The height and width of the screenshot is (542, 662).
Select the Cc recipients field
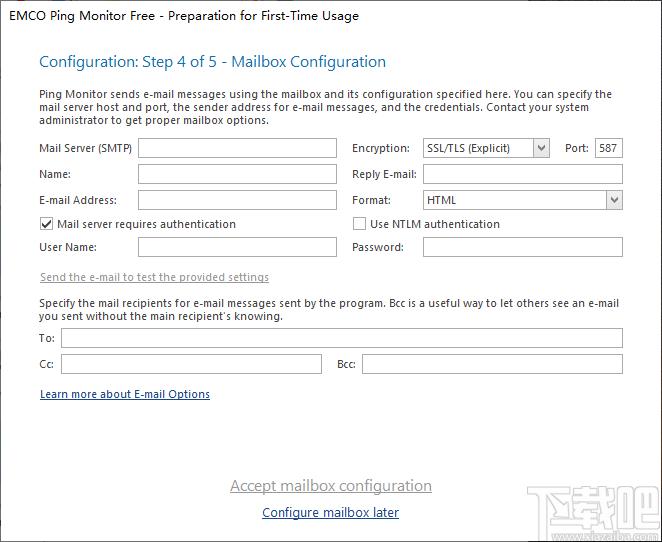(x=191, y=364)
